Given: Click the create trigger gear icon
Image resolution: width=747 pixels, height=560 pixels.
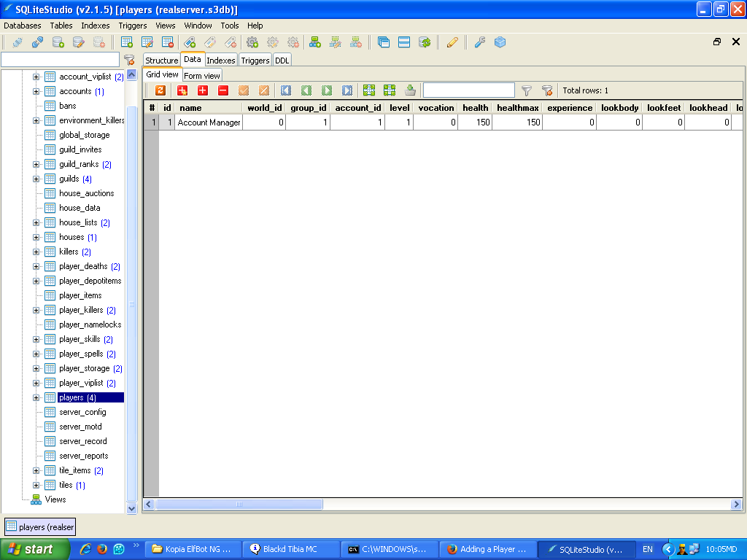Looking at the screenshot, I should coord(252,42).
